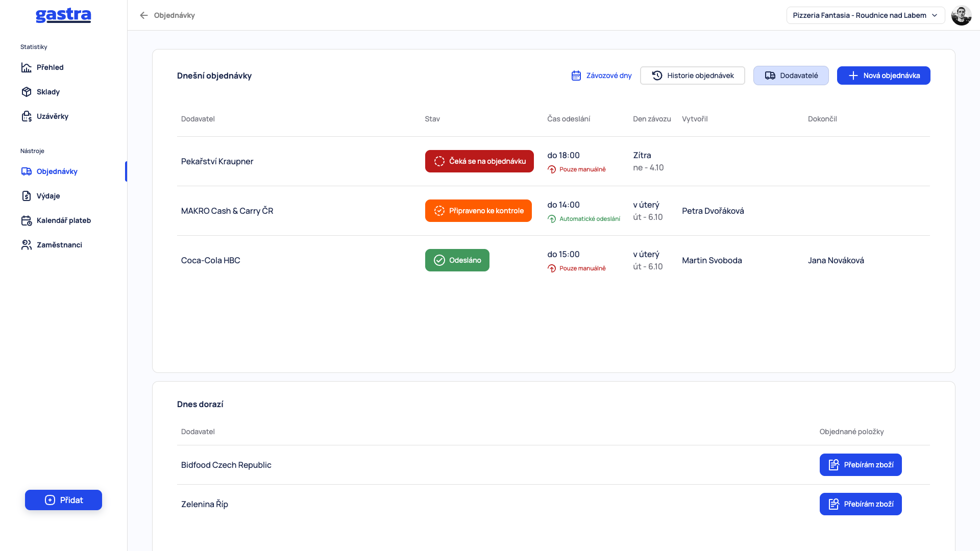Click the Čeká se na objednávku status
The width and height of the screenshot is (980, 551).
(479, 161)
